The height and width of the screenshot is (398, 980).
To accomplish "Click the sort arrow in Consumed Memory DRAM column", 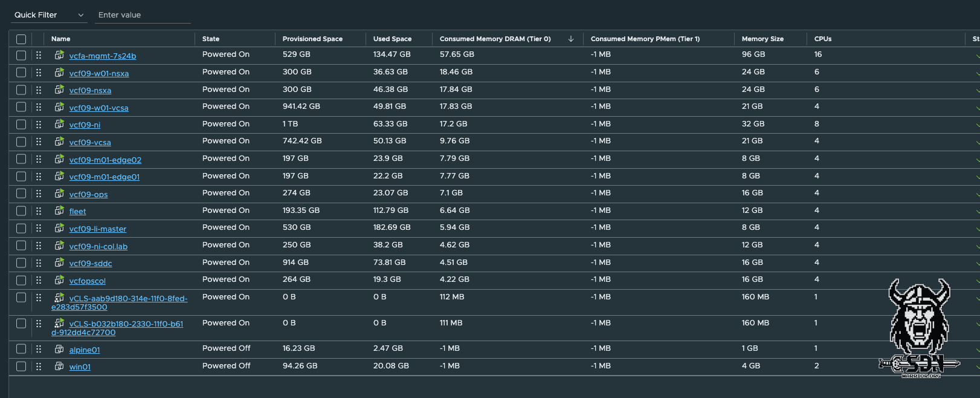I will (571, 39).
